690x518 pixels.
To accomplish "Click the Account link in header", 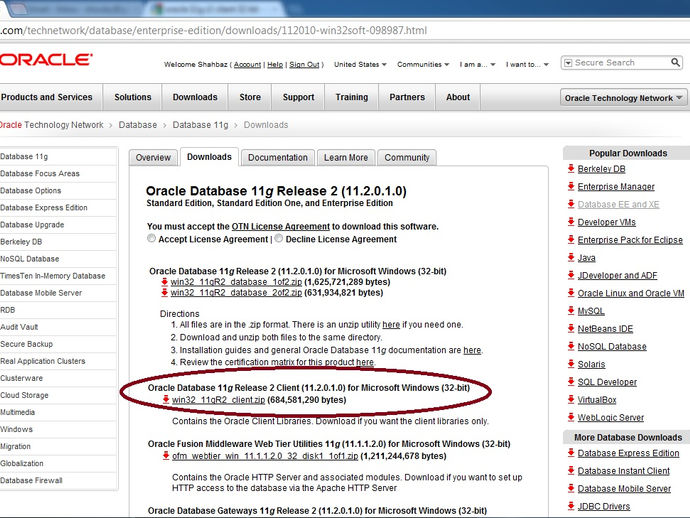I will pos(247,65).
